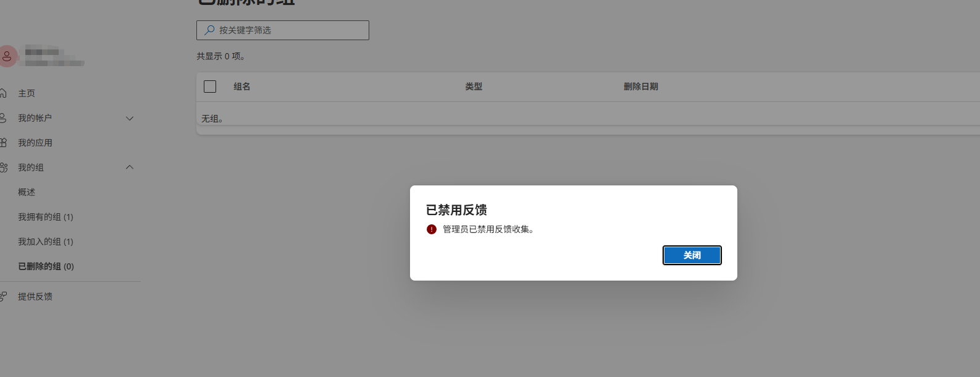Click the 无组。 empty row text

click(212, 119)
